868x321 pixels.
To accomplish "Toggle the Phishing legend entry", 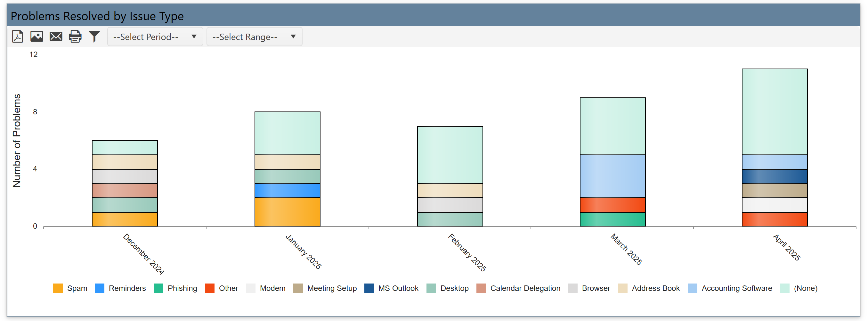I will coord(175,289).
